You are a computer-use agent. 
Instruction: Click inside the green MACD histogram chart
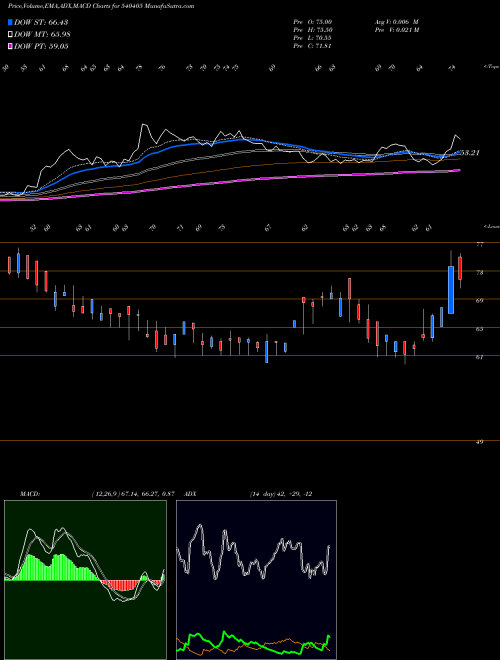click(x=85, y=580)
